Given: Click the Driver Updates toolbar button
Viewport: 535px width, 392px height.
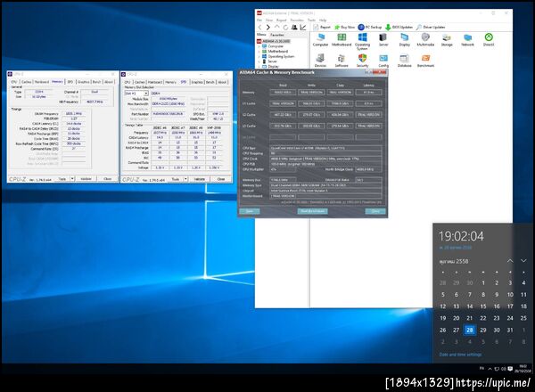Looking at the screenshot, I should pos(431,27).
